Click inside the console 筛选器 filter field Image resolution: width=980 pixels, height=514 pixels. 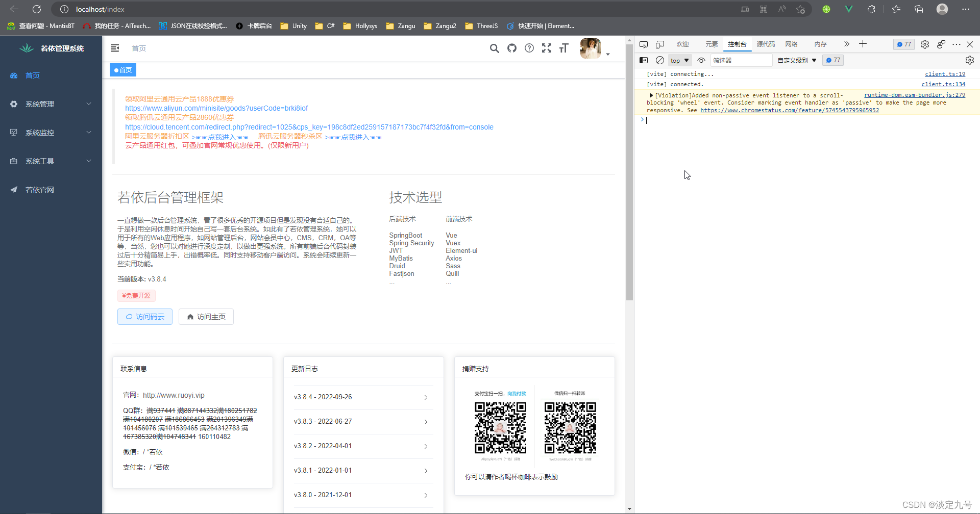[742, 60]
